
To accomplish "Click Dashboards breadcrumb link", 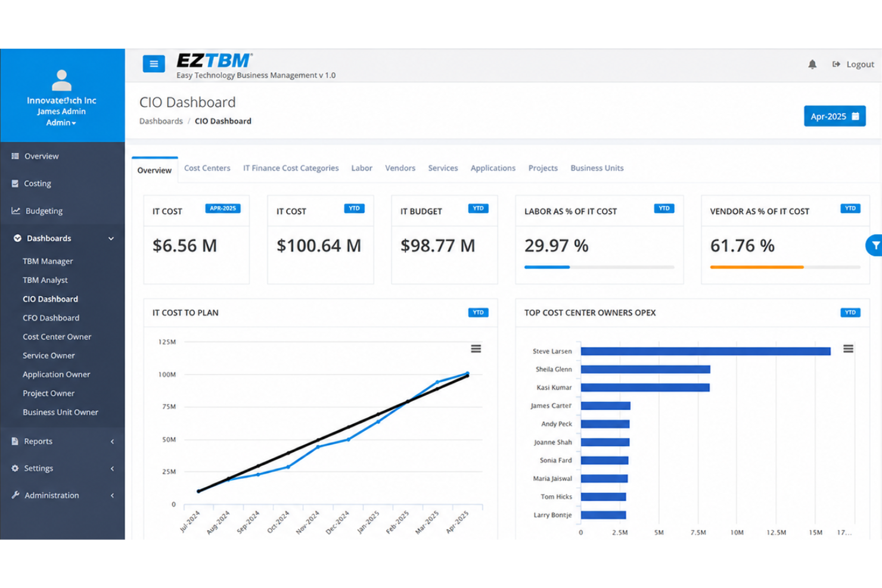I will point(161,121).
